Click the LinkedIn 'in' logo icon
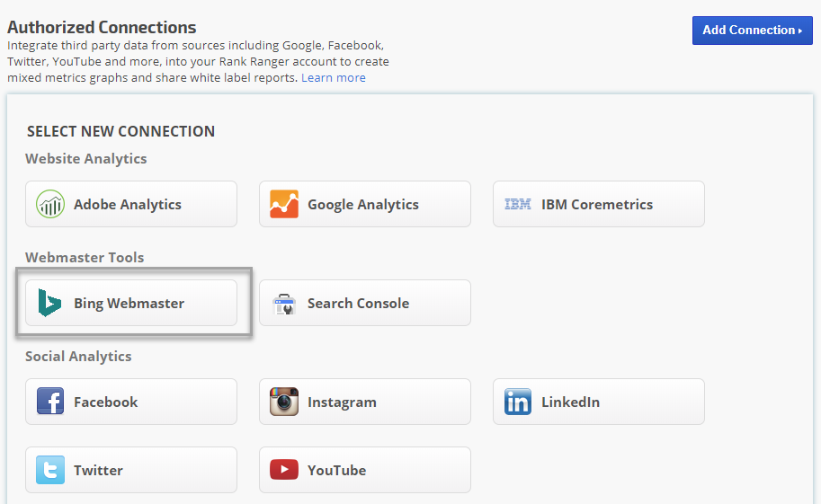This screenshot has width=821, height=504. 518,402
